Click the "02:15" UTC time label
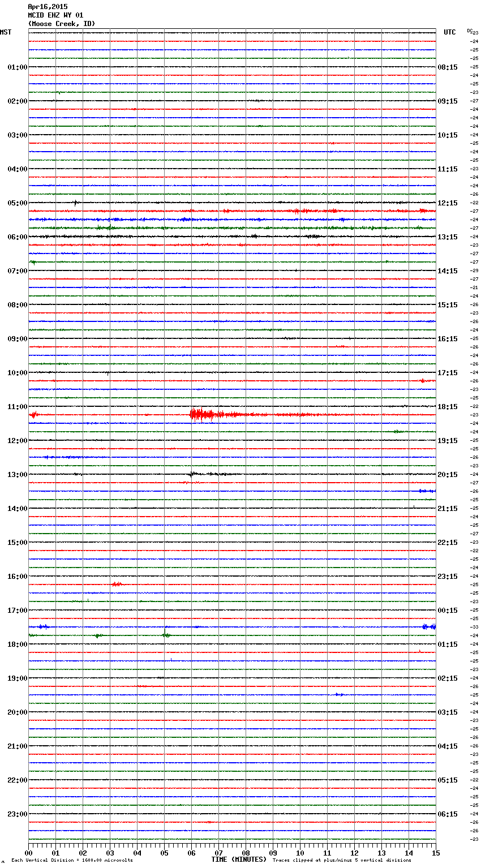 pyautogui.click(x=448, y=678)
